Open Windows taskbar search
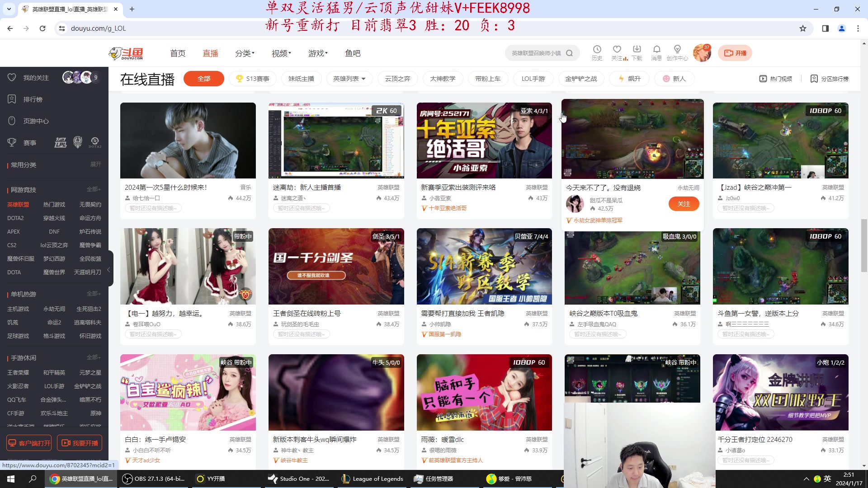 click(x=33, y=479)
